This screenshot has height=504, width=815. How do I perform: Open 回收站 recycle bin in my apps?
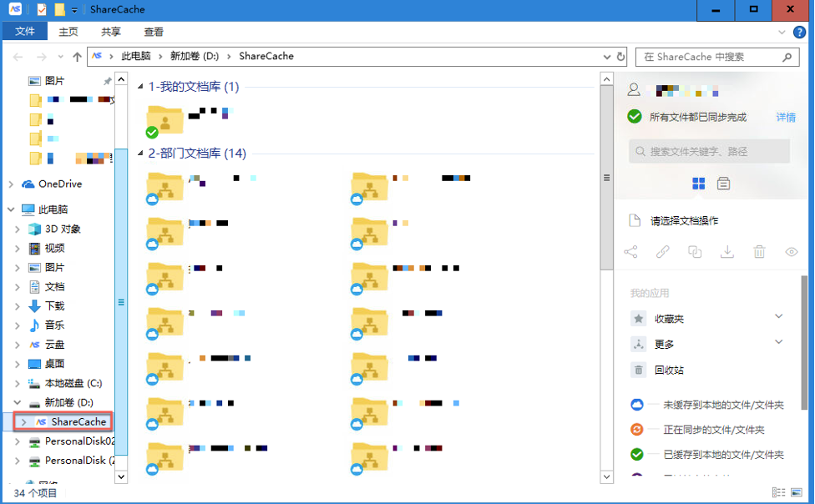[668, 370]
